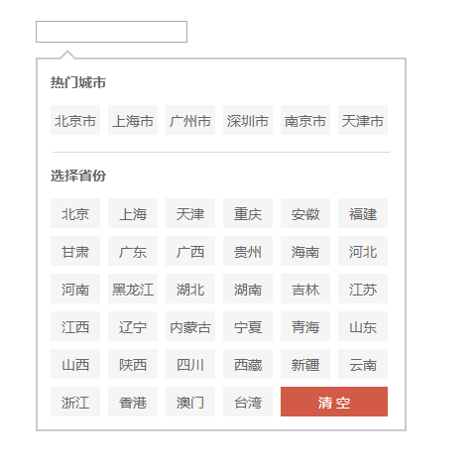
Task: Pick province 广东
Action: click(x=133, y=251)
